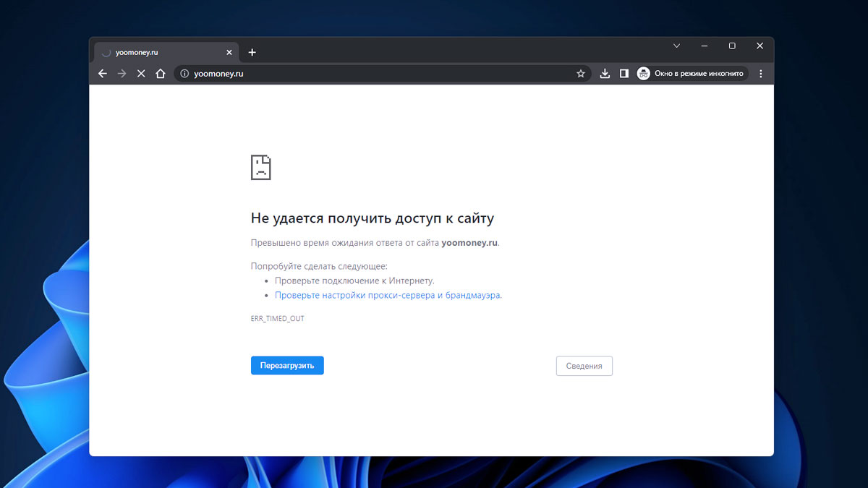Expand the tab search chevron

(x=677, y=46)
